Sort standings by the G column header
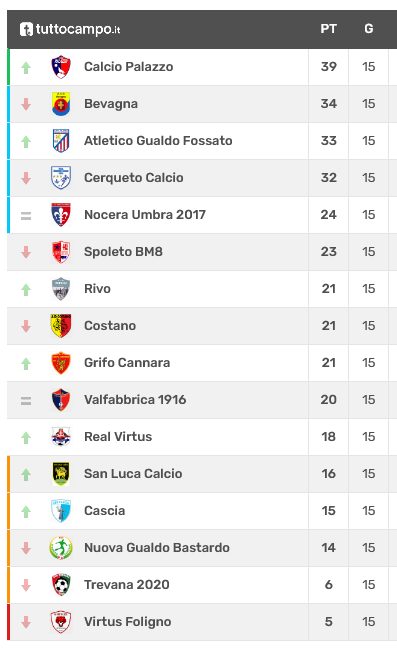This screenshot has height=656, width=397. (x=369, y=29)
